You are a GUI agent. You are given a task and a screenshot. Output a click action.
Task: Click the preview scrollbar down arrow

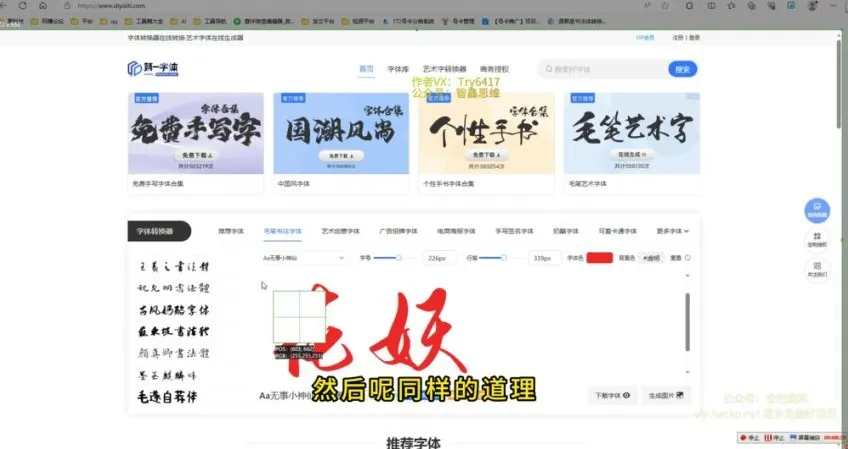click(x=687, y=372)
